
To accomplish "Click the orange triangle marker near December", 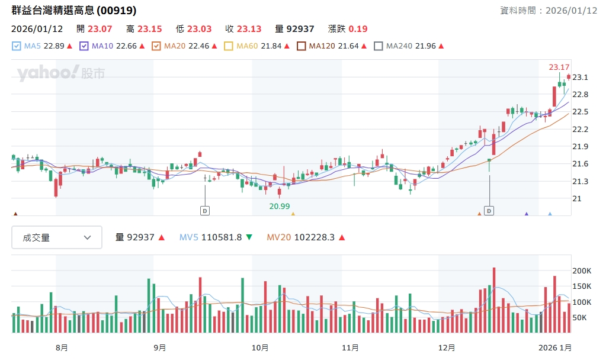I will pos(479,214).
